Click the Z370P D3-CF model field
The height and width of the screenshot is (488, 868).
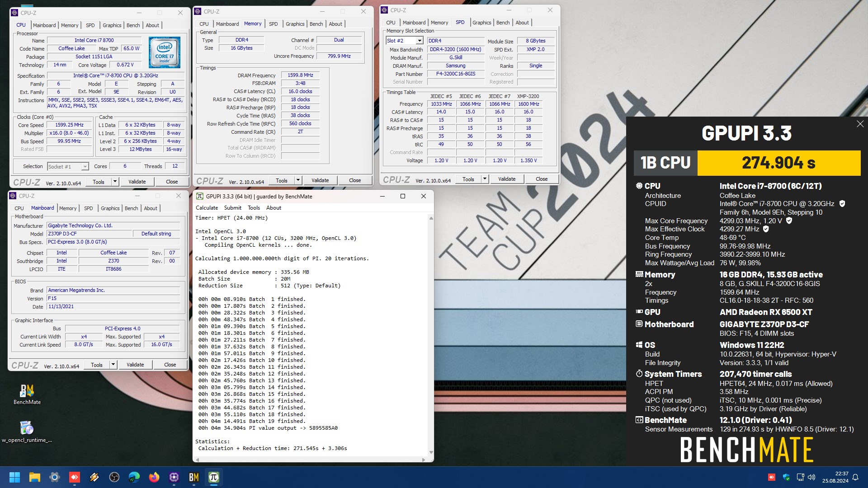89,234
